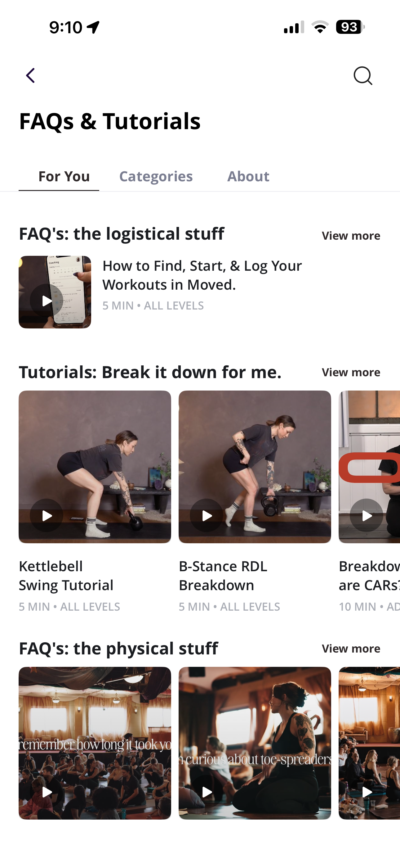This screenshot has height=868, width=400.
Task: Open the B-Stance RDL Breakdown title
Action: coord(223,576)
